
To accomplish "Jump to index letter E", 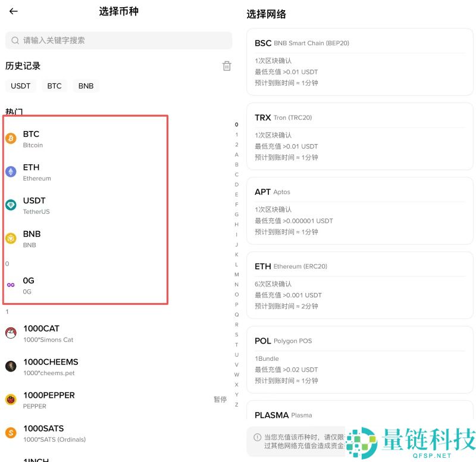I will pos(236,195).
